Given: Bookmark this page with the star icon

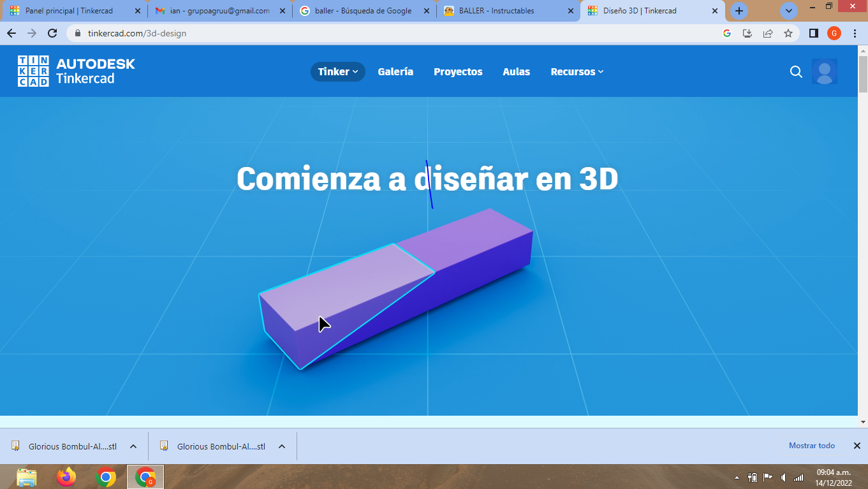Looking at the screenshot, I should point(788,33).
